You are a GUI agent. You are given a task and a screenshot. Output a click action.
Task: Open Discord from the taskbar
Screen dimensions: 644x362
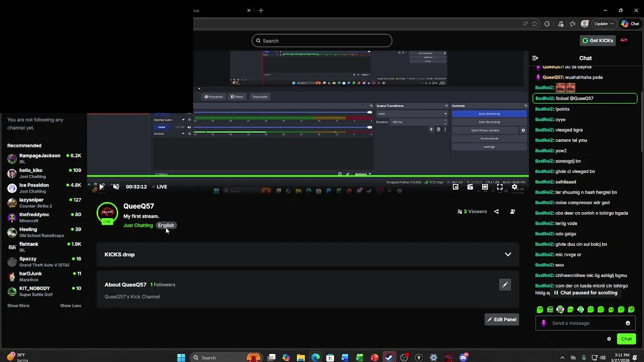click(463, 357)
